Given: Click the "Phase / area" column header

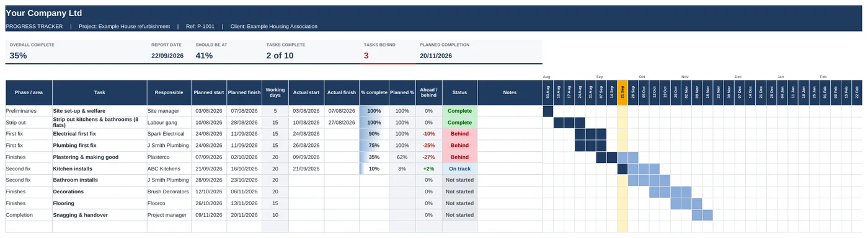Looking at the screenshot, I should pos(29,92).
